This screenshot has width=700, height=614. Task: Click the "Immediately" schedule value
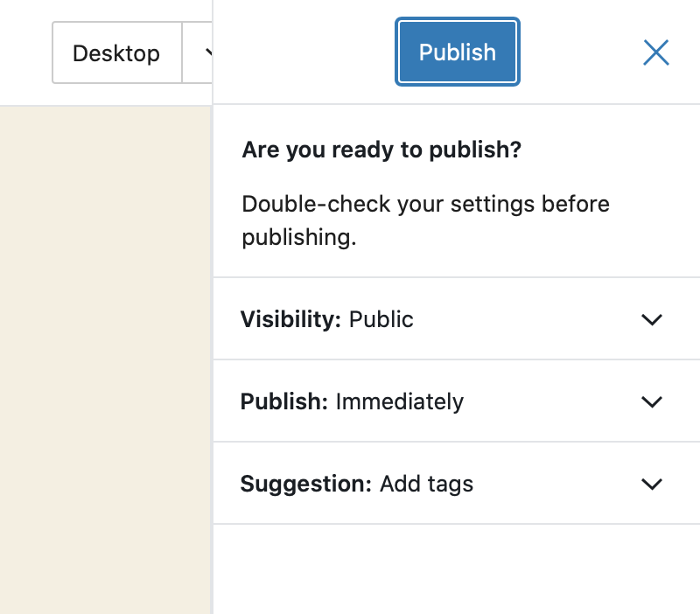[399, 401]
